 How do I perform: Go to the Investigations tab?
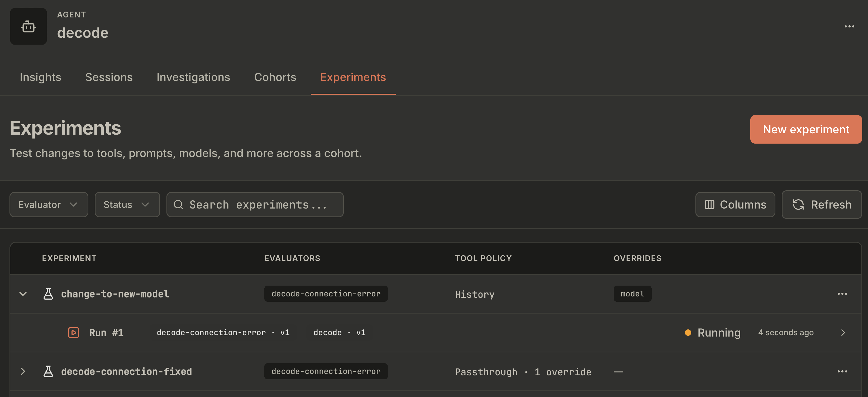193,77
